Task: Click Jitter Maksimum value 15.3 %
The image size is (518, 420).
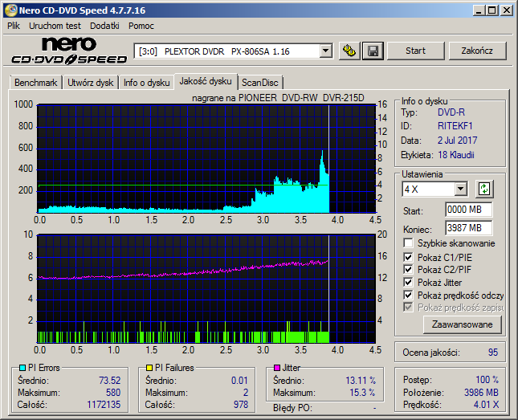Action: click(362, 393)
